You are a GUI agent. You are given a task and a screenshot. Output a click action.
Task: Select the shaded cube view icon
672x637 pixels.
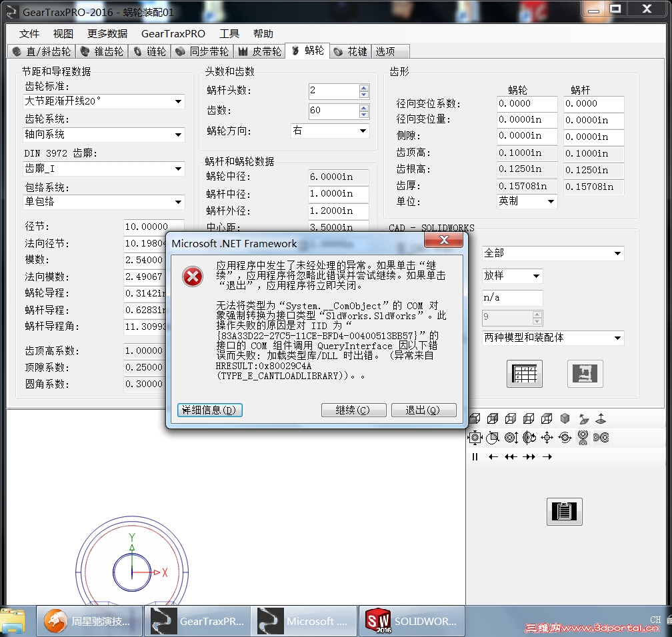(x=565, y=418)
